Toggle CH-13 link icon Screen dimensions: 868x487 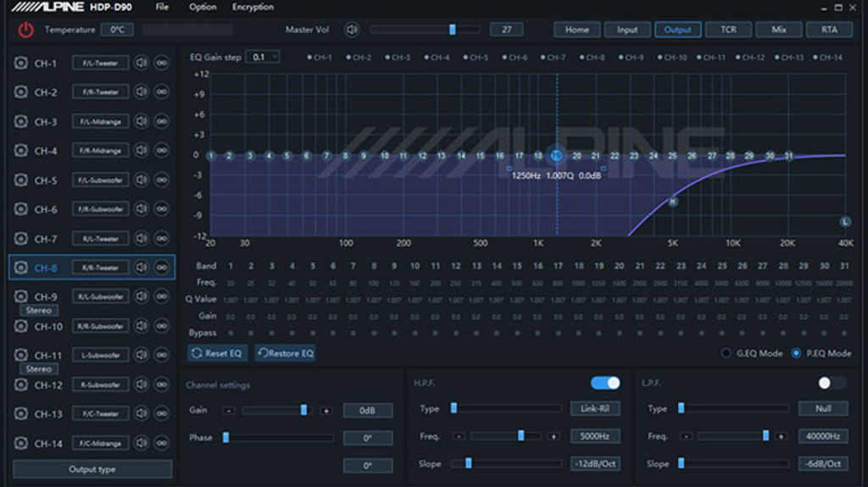[162, 413]
